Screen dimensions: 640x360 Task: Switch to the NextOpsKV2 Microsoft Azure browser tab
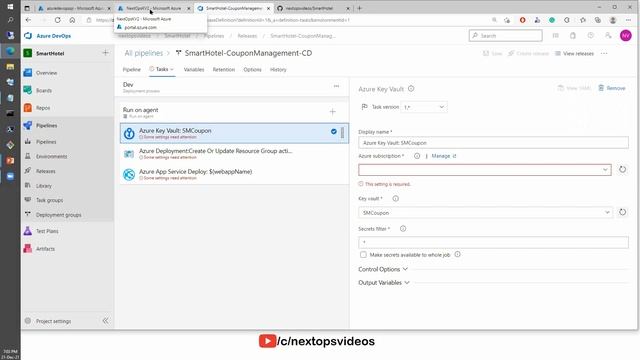(x=154, y=8)
